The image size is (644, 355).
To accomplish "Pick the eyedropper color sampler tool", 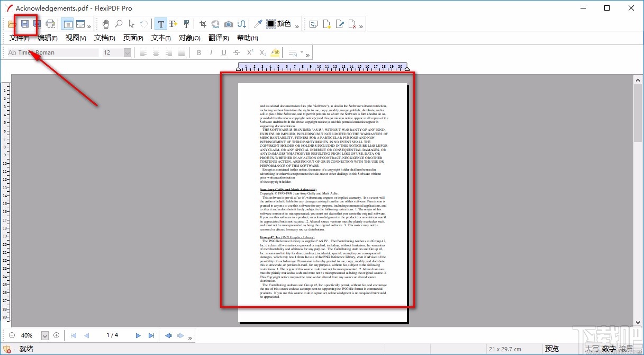I will (258, 24).
